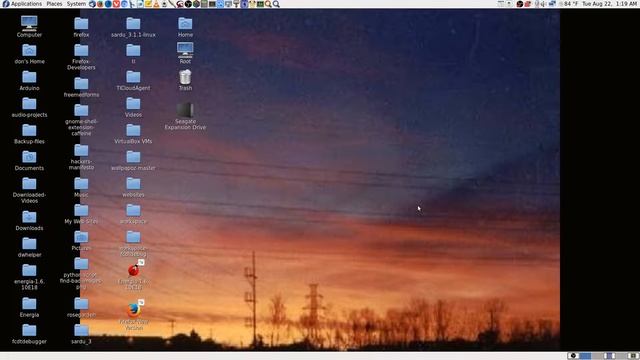Click the 84 °F weather indicator
Screen dimensions: 640x360
(569, 4)
